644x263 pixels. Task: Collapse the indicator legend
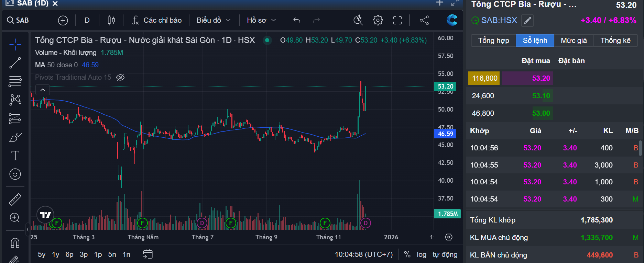tap(43, 90)
